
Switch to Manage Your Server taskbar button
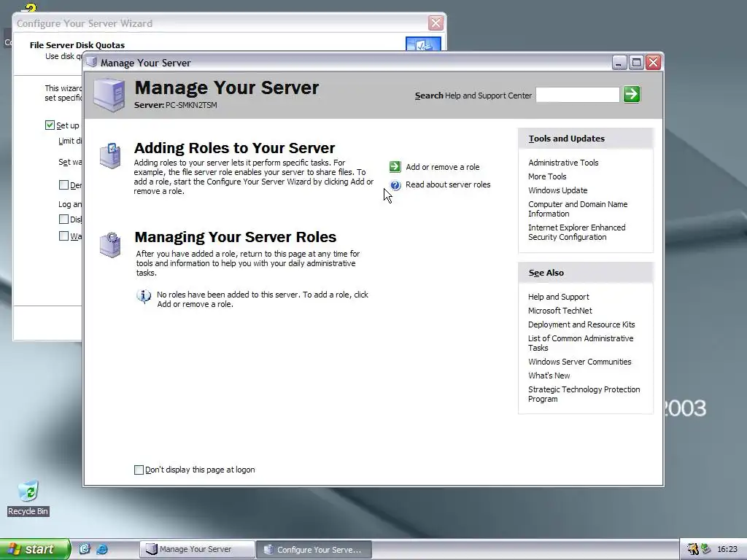pyautogui.click(x=197, y=549)
